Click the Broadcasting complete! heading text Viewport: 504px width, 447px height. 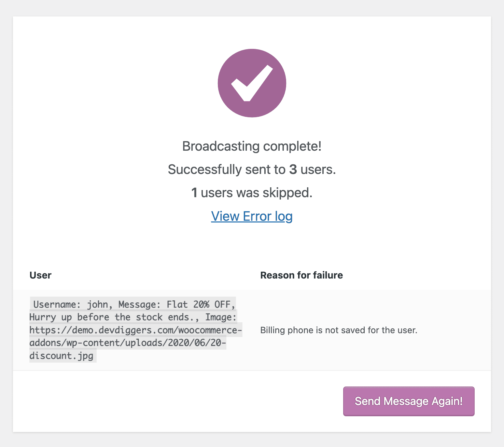pos(252,146)
